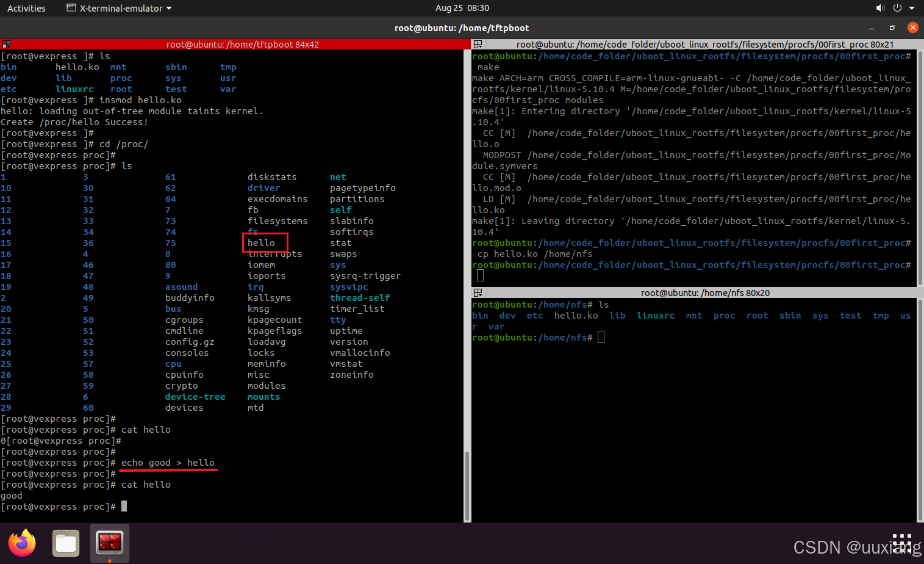Click 'insmod hello.ko' command line
This screenshot has width=924, height=564.
pos(140,99)
